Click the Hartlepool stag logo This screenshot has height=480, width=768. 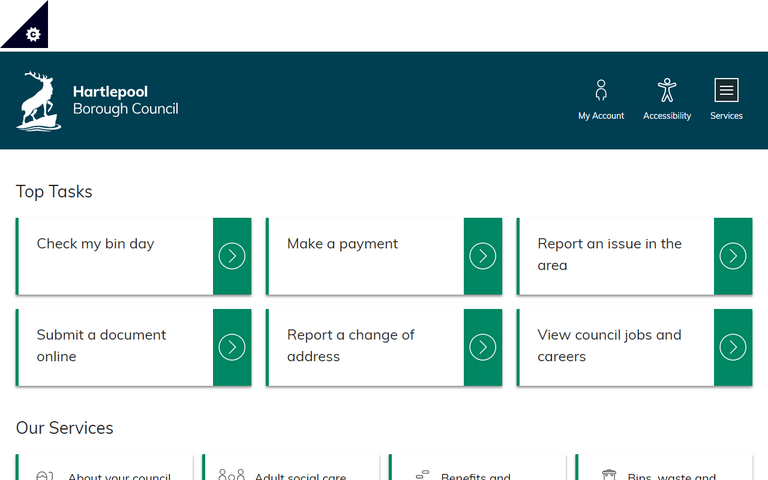39,101
